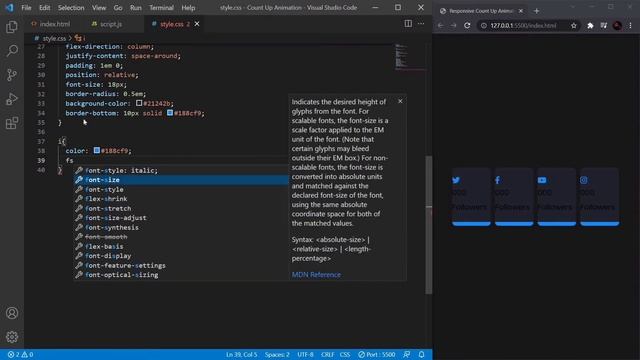The image size is (640, 360).
Task: Open the File menu
Action: [26, 8]
